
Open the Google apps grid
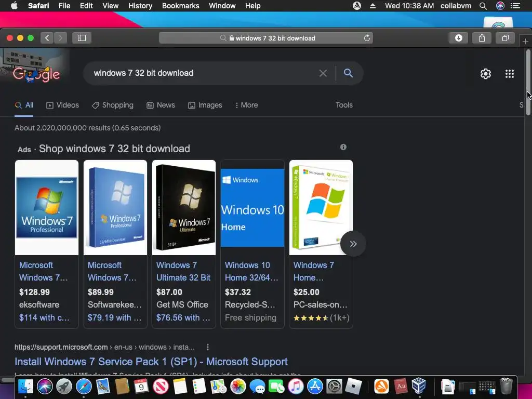pos(510,74)
